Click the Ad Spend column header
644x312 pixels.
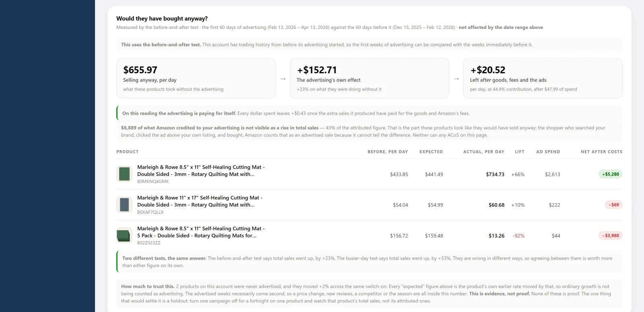(548, 152)
